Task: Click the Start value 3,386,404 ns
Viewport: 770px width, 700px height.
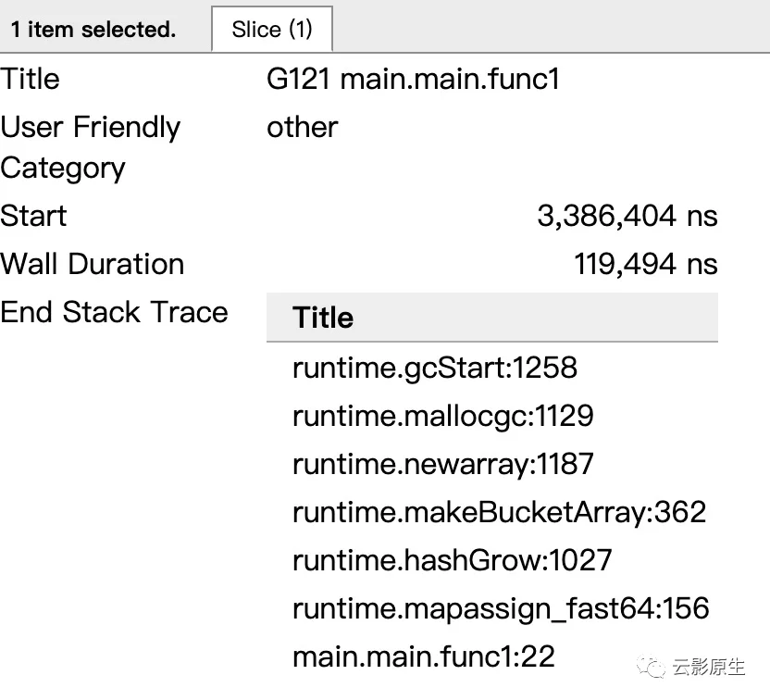Action: [627, 216]
